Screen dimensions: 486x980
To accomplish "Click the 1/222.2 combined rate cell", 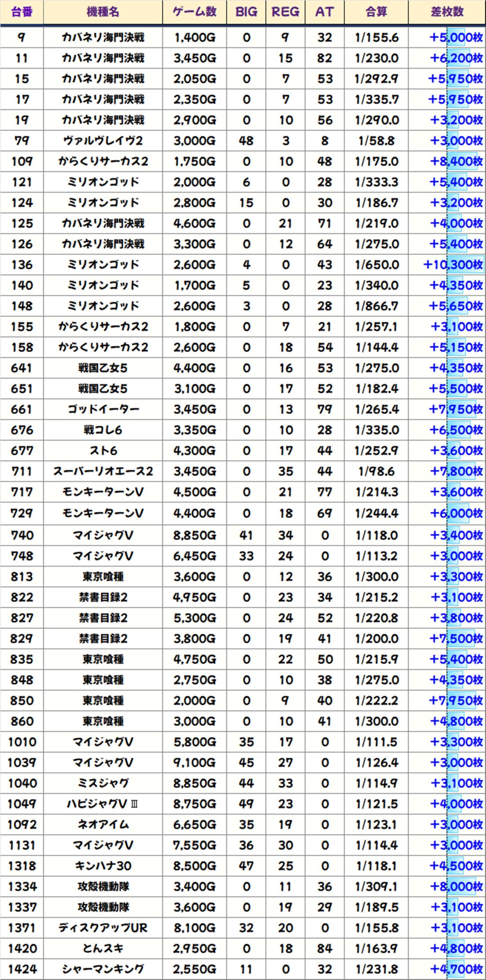I will pos(377,701).
